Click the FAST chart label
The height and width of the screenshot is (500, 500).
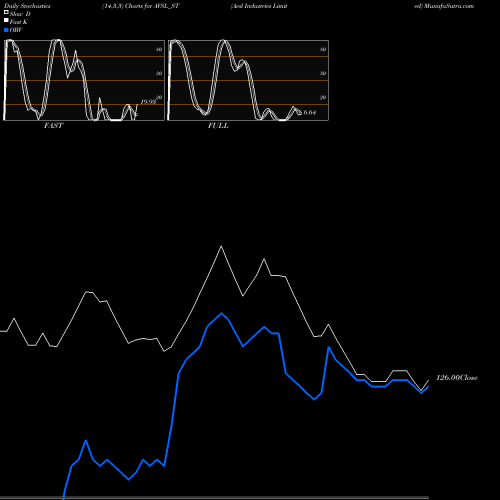[x=53, y=126]
